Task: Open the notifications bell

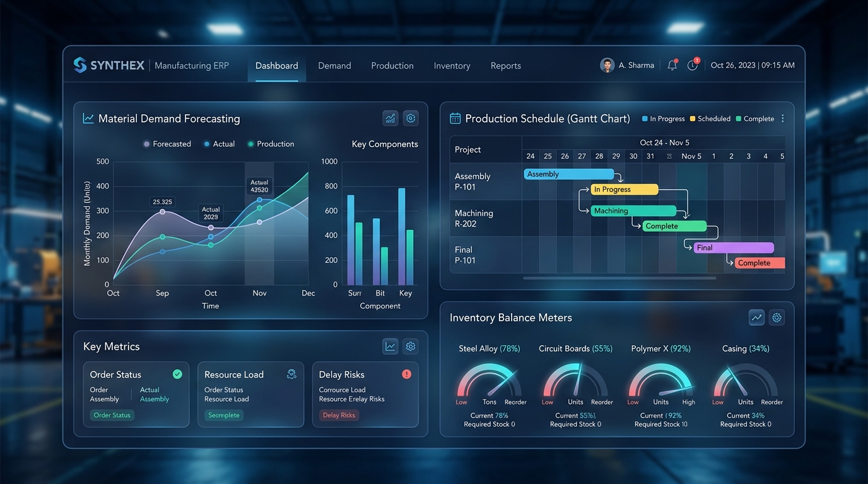Action: point(672,65)
